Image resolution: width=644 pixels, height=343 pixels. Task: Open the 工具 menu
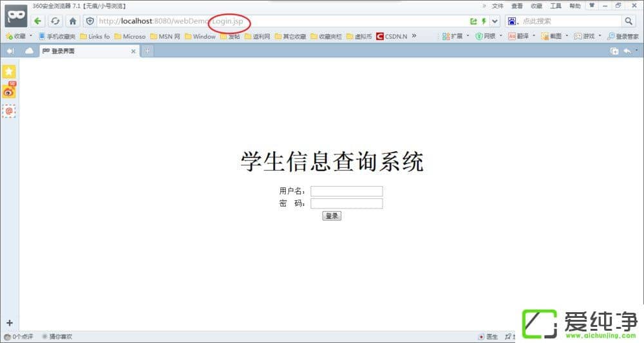coord(555,6)
